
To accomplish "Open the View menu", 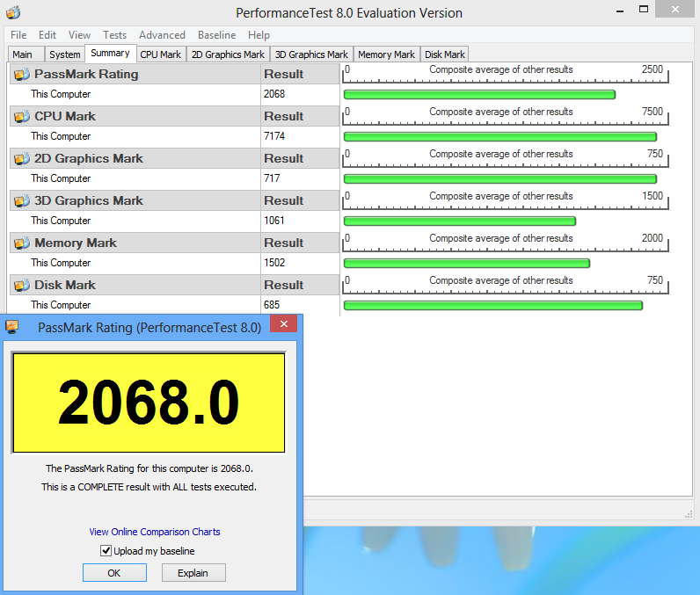I will pyautogui.click(x=79, y=35).
